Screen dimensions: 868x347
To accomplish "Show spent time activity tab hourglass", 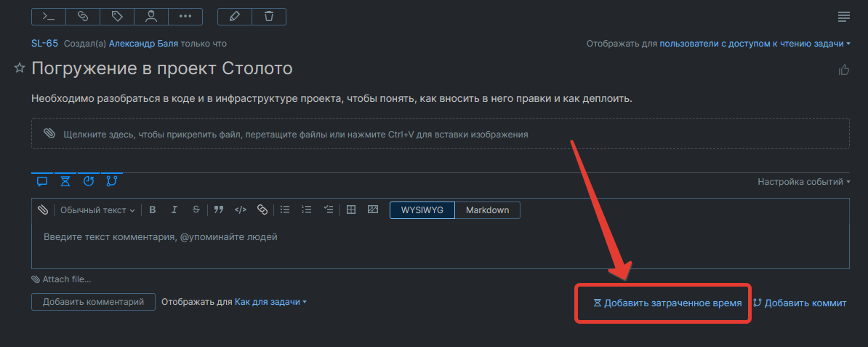I will click(65, 180).
